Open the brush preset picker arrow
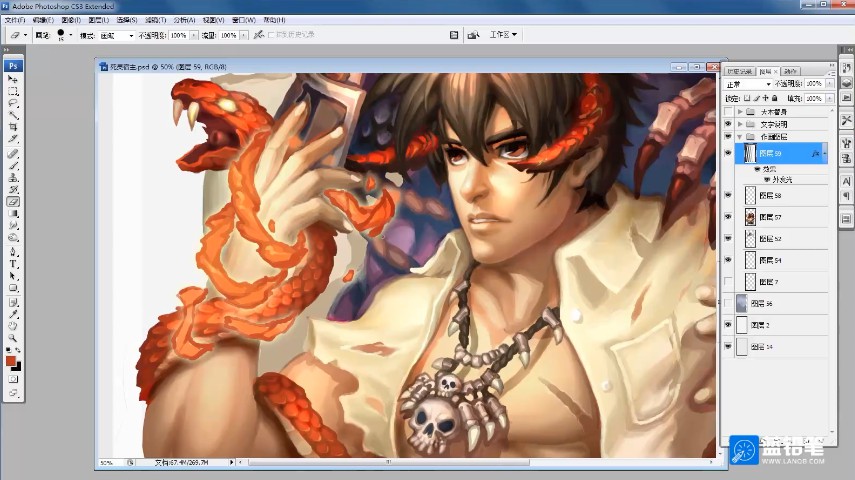 tap(70, 35)
